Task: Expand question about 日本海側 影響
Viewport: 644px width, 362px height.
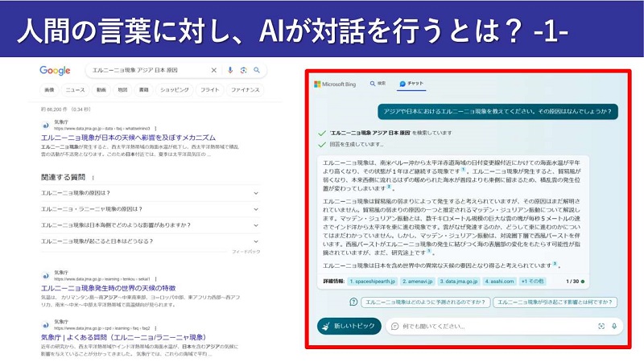Action: (150, 225)
